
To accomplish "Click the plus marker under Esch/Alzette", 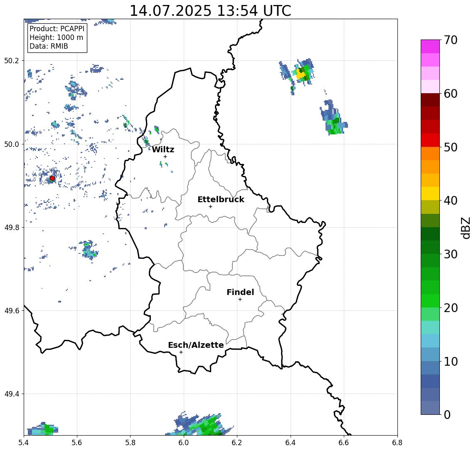I will coord(181,352).
